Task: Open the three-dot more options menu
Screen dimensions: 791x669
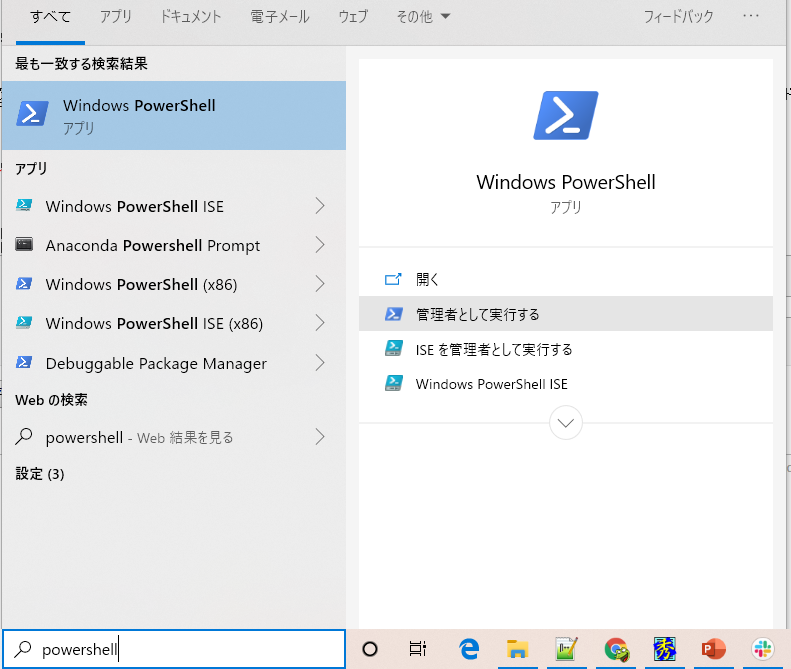Action: tap(751, 16)
